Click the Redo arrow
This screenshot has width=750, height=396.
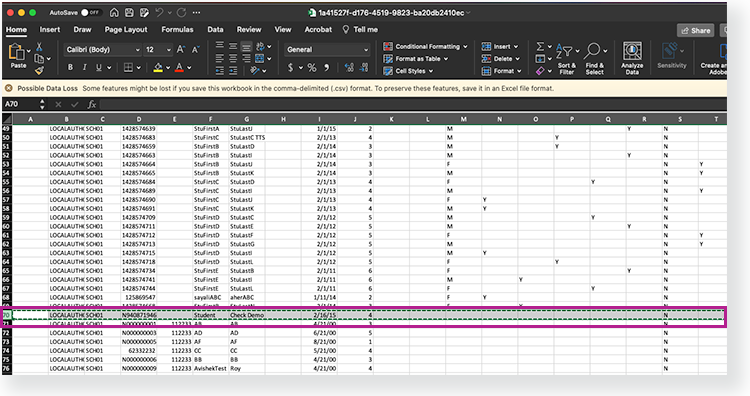point(181,12)
